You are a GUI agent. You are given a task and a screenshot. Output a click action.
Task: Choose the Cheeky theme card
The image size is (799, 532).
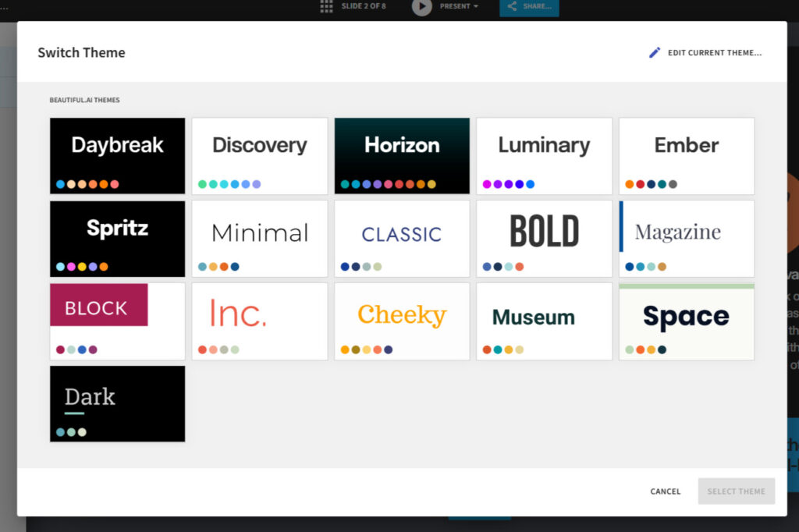point(402,321)
